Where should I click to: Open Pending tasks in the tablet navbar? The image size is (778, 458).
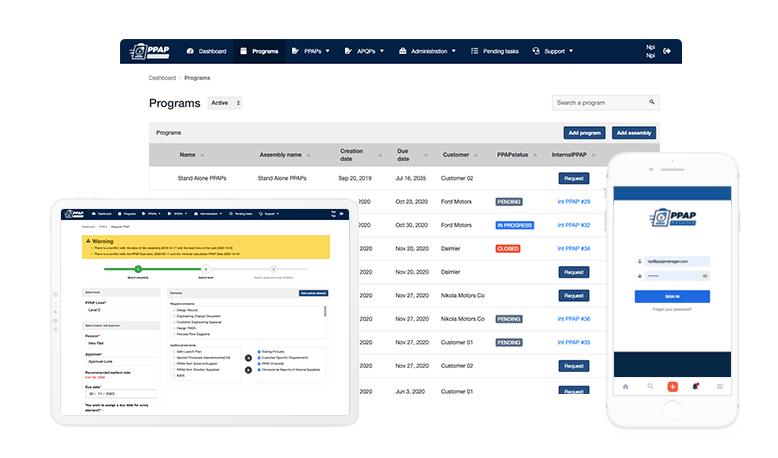click(x=241, y=214)
